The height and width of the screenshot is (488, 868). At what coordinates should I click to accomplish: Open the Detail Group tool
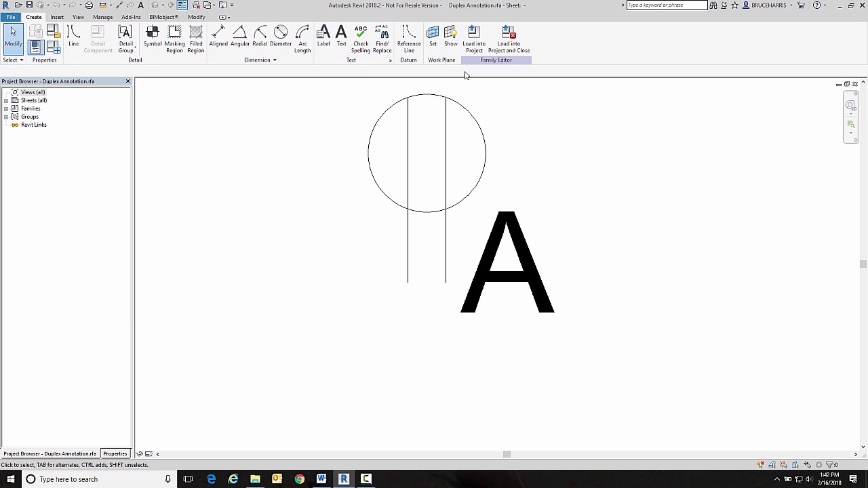pyautogui.click(x=125, y=39)
